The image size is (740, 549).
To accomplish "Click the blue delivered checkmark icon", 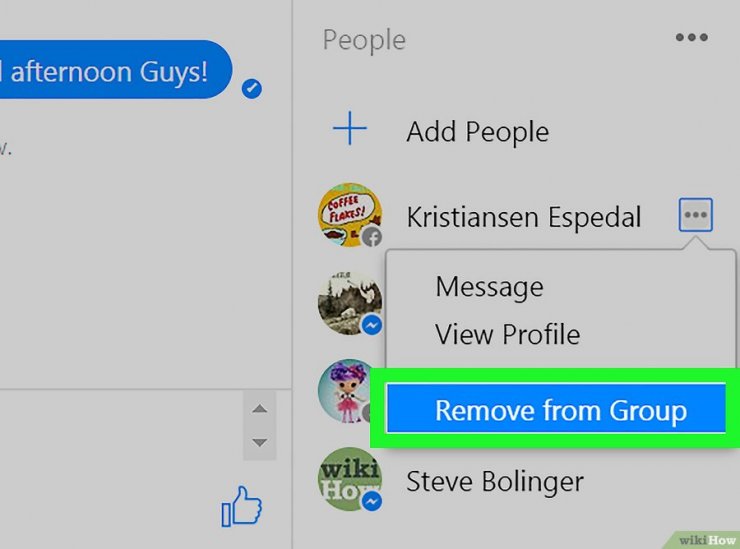I will pyautogui.click(x=252, y=89).
